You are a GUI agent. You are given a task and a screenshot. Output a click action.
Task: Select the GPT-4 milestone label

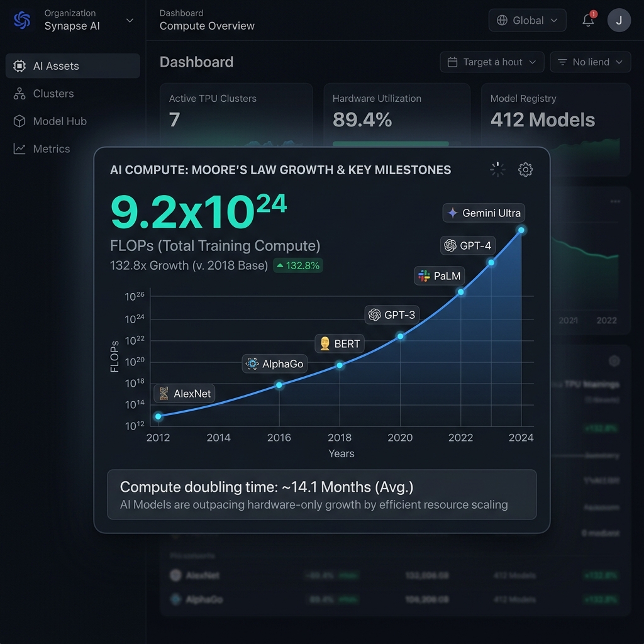tap(468, 246)
